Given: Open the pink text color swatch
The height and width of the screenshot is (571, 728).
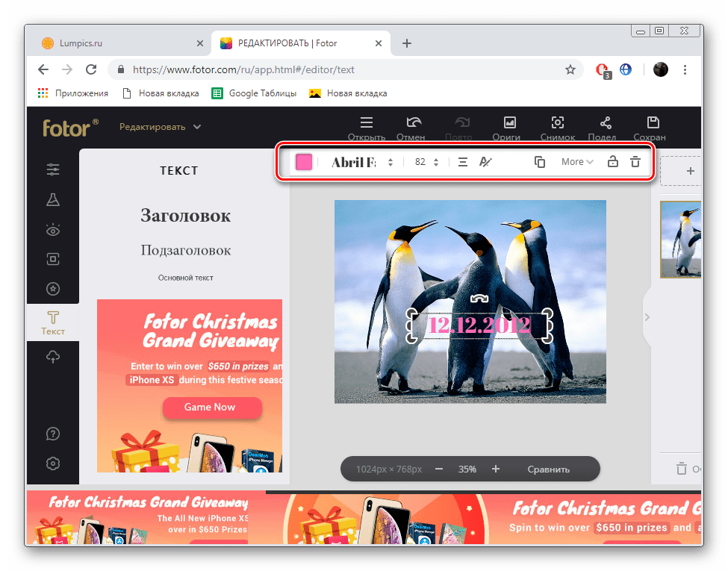Looking at the screenshot, I should [x=304, y=162].
